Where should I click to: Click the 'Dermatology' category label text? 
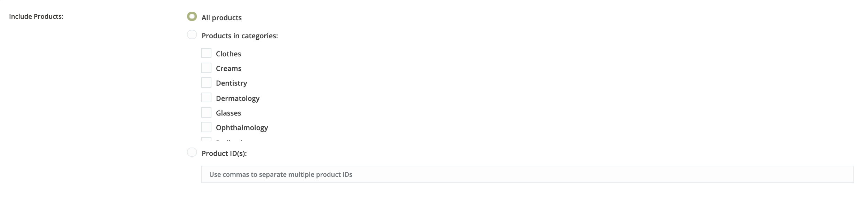click(238, 98)
